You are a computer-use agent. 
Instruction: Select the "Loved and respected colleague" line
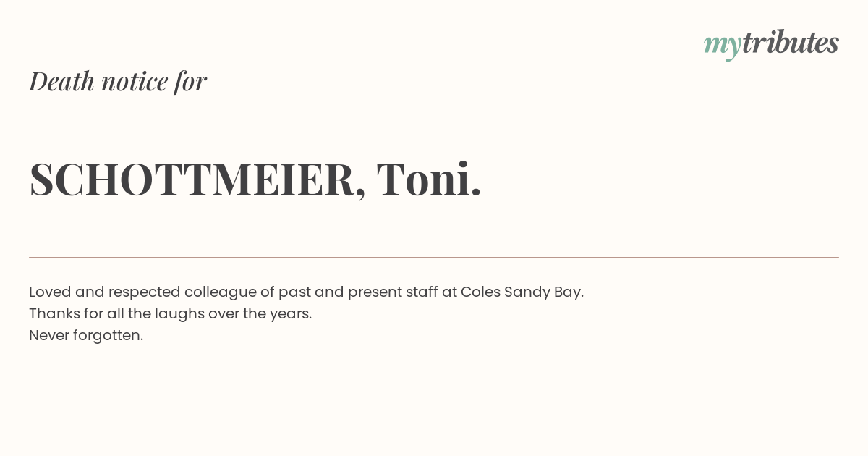tap(306, 292)
